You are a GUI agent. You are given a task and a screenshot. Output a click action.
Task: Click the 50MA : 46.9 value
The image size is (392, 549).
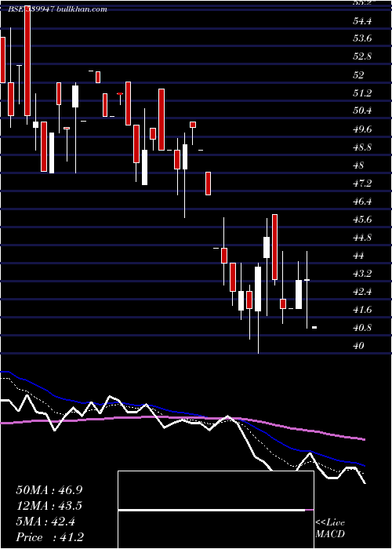coord(49,490)
